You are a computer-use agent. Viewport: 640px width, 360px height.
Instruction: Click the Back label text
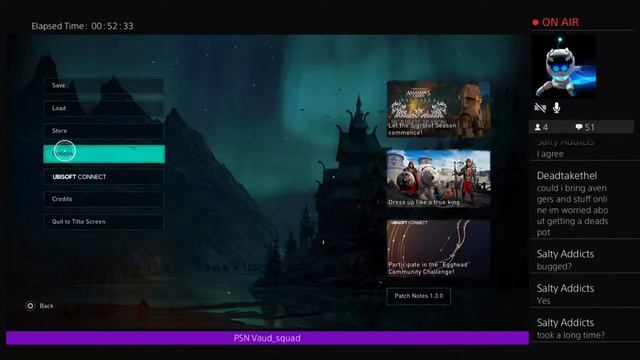coord(47,306)
